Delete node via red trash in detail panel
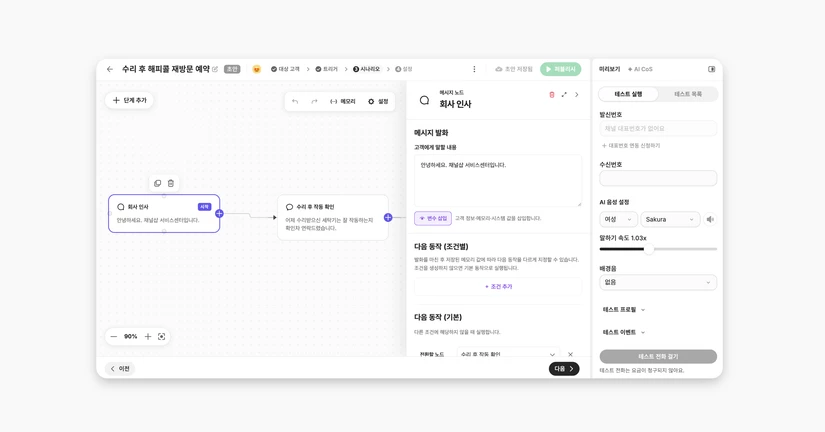This screenshot has width=825, height=432. pos(551,95)
